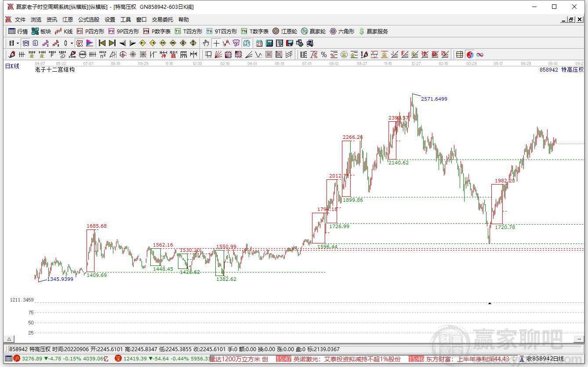This screenshot has height=367, width=588.
Task: Open the 工具 menu
Action: 126,19
